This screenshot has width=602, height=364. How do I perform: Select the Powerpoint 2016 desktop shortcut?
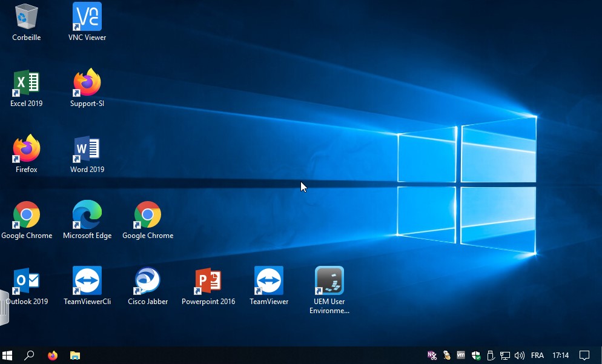[x=208, y=282]
